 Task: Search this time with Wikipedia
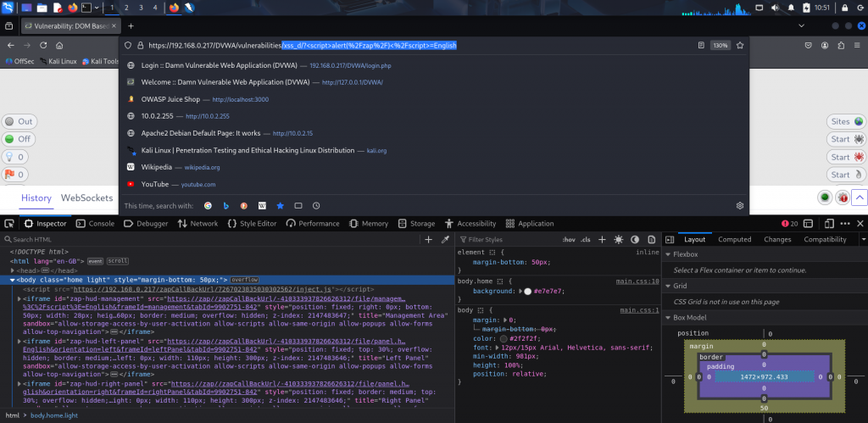pos(263,205)
